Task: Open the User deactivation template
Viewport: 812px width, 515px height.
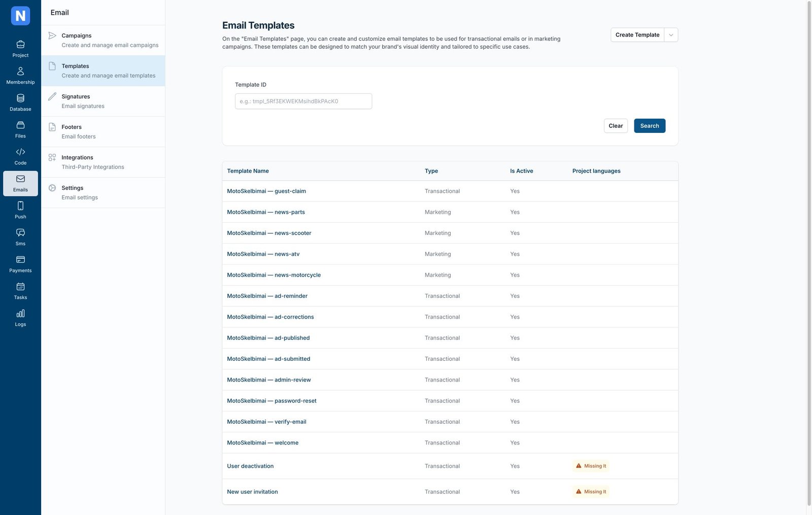Action: [250, 466]
